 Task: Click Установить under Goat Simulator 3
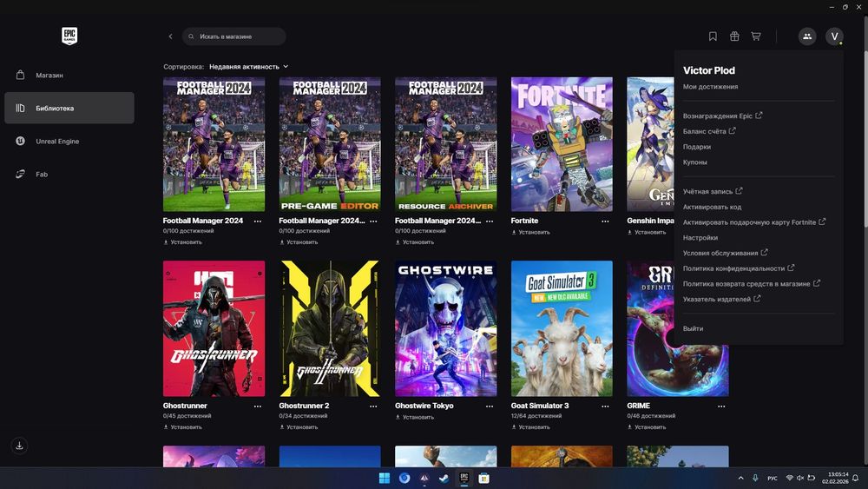click(x=530, y=427)
